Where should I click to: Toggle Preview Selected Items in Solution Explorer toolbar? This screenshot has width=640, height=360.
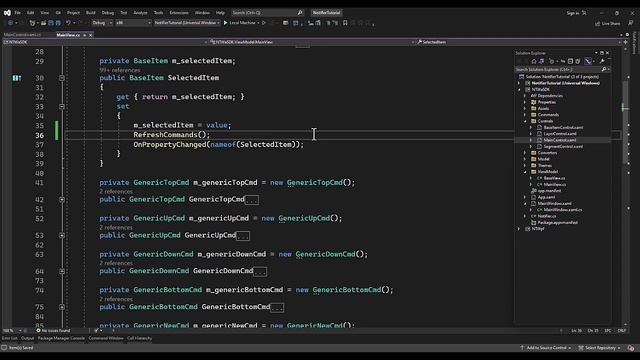pyautogui.click(x=588, y=61)
